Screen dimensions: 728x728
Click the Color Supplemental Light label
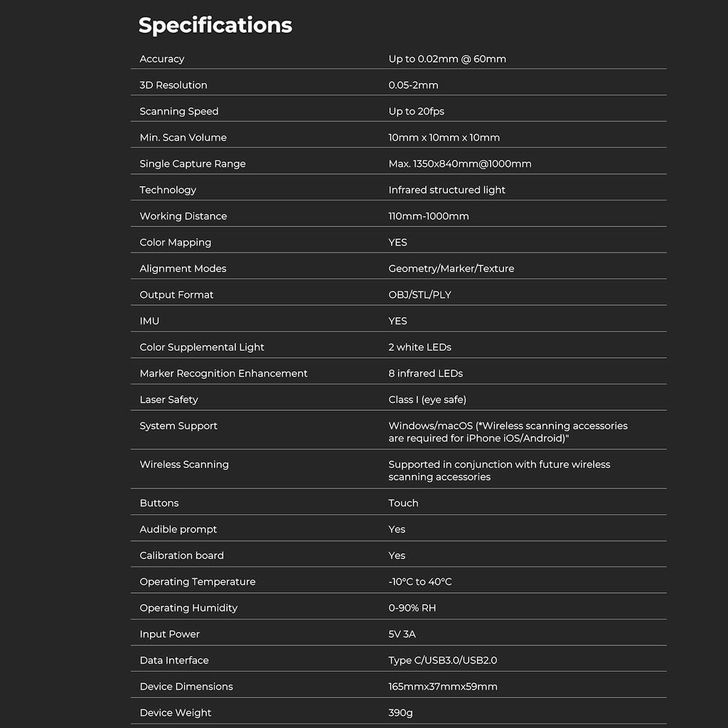tap(202, 348)
